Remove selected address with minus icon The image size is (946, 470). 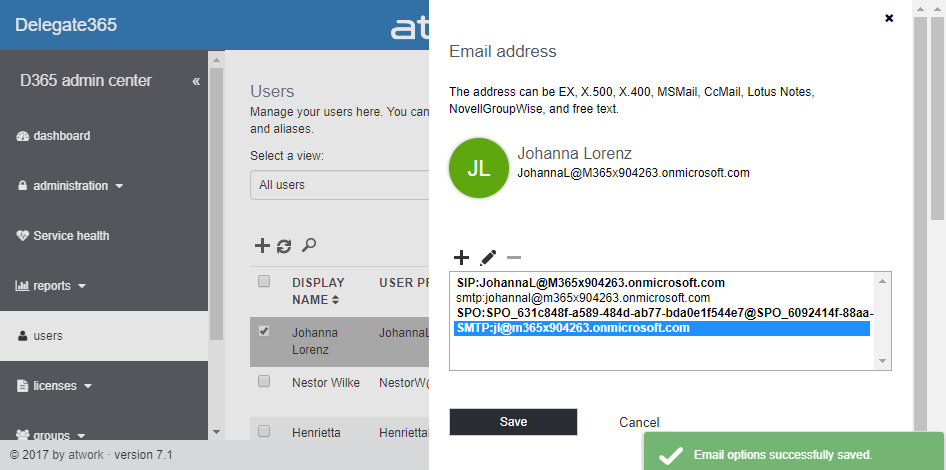click(514, 258)
